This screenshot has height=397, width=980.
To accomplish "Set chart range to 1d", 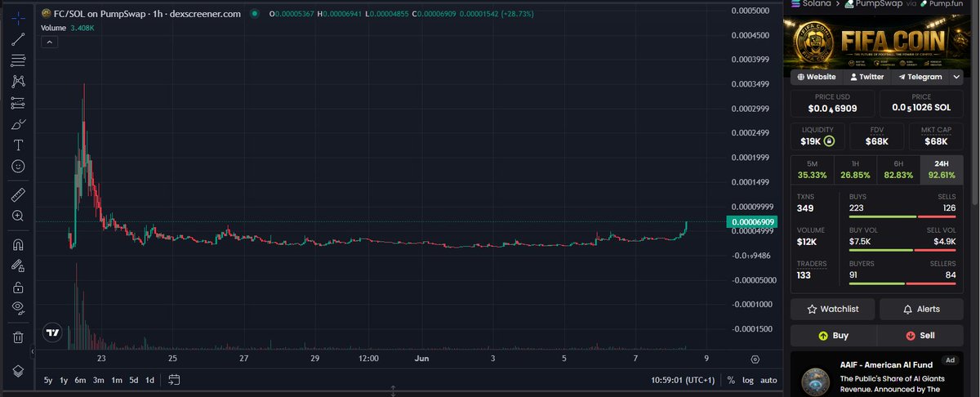I will (150, 380).
